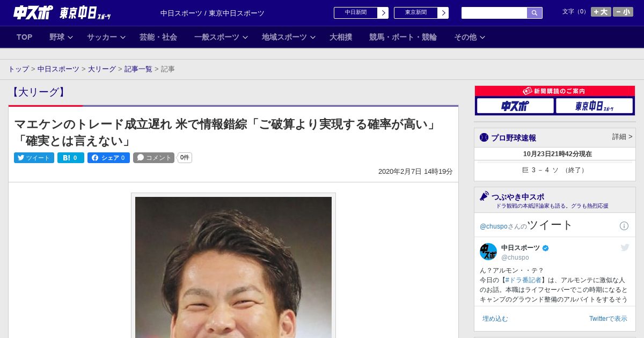The width and height of the screenshot is (644, 338).
Task: Click the 巨 3 − 4 ソ score row
Action: 554,170
